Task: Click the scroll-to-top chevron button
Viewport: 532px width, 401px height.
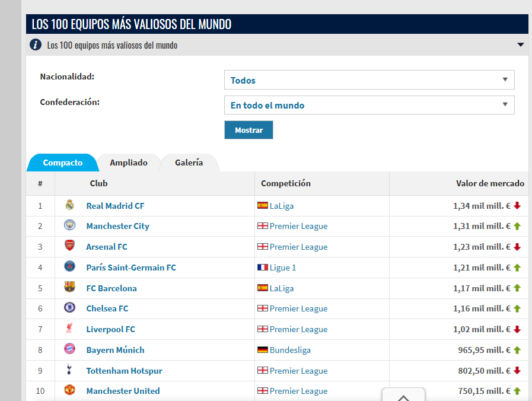Action: point(403,395)
